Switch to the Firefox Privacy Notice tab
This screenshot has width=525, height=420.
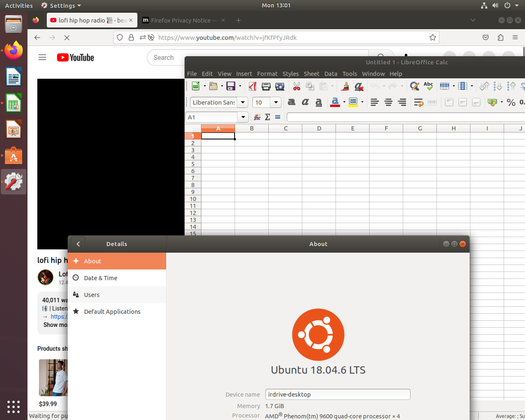click(x=184, y=20)
